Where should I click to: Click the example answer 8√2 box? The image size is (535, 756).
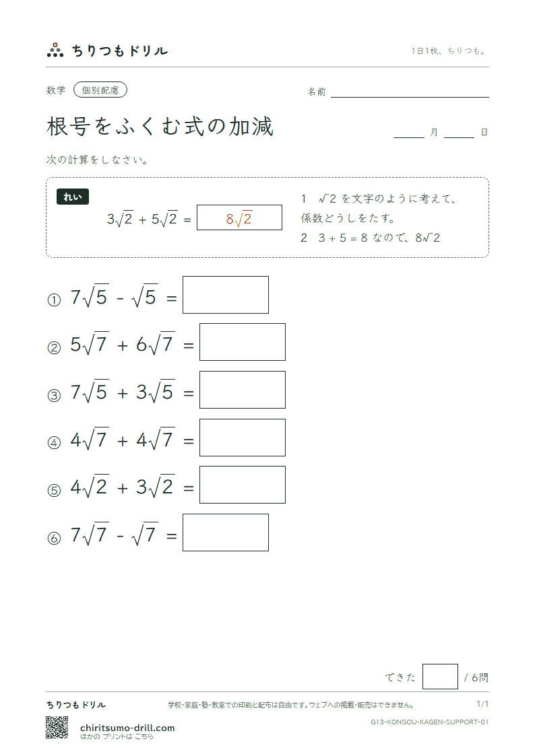click(239, 218)
